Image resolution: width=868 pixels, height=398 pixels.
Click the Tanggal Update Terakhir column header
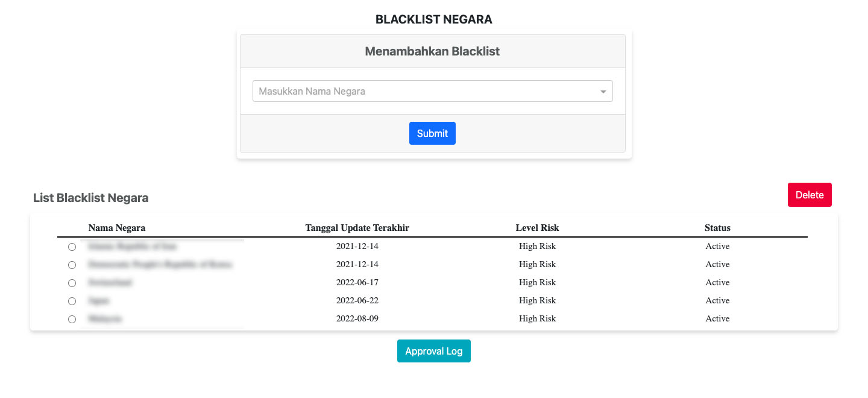357,228
